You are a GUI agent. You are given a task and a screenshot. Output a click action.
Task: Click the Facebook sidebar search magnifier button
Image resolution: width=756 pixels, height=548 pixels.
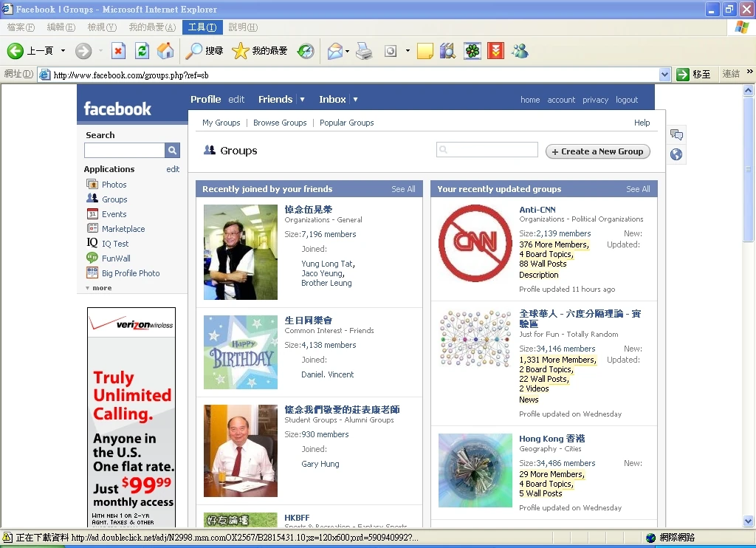[172, 151]
